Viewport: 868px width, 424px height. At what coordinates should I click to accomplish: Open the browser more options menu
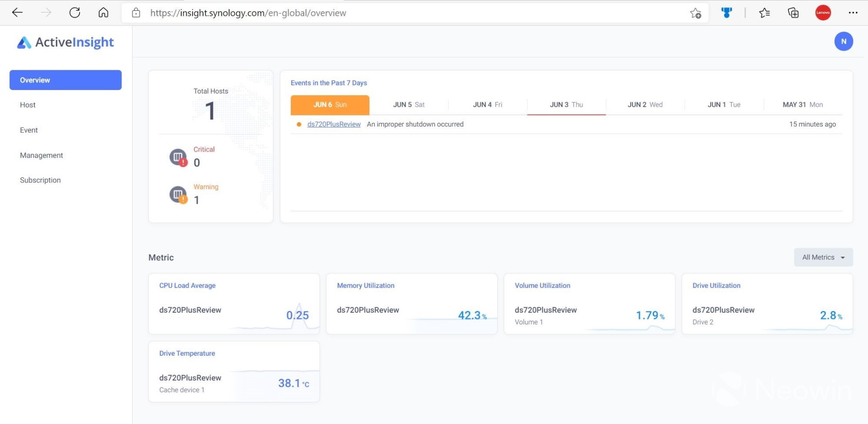click(854, 13)
